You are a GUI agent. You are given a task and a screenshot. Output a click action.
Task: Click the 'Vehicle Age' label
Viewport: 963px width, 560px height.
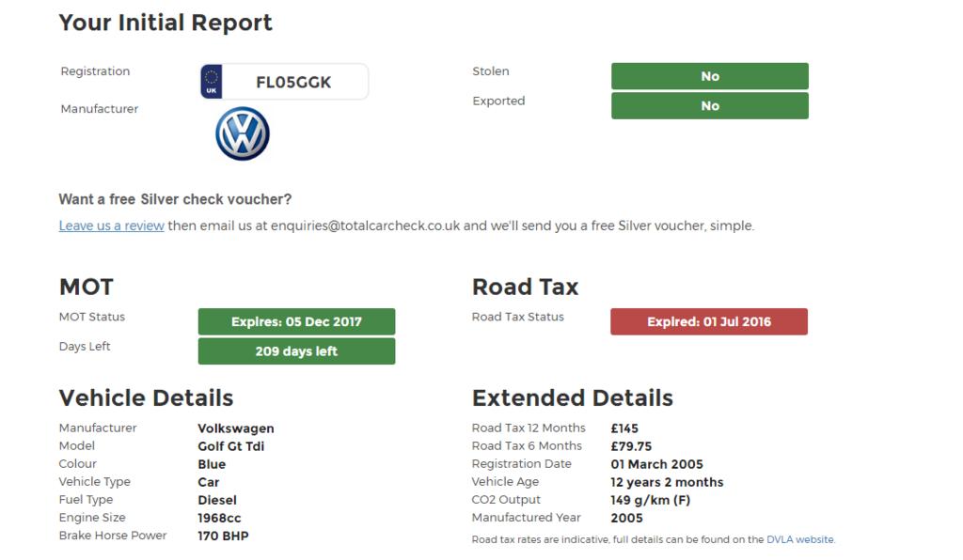pos(505,481)
